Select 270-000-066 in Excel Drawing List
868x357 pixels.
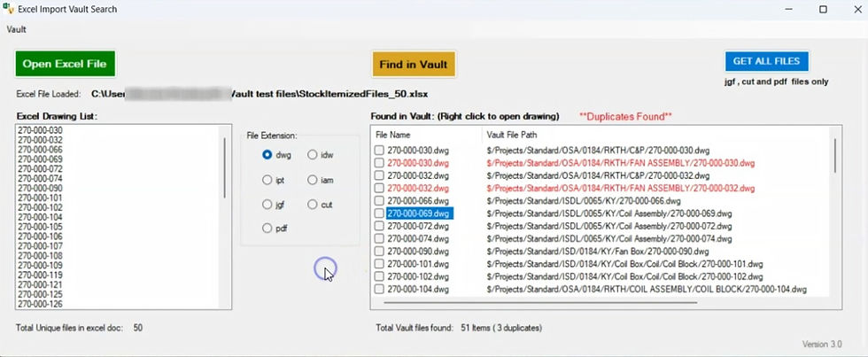[x=40, y=150]
